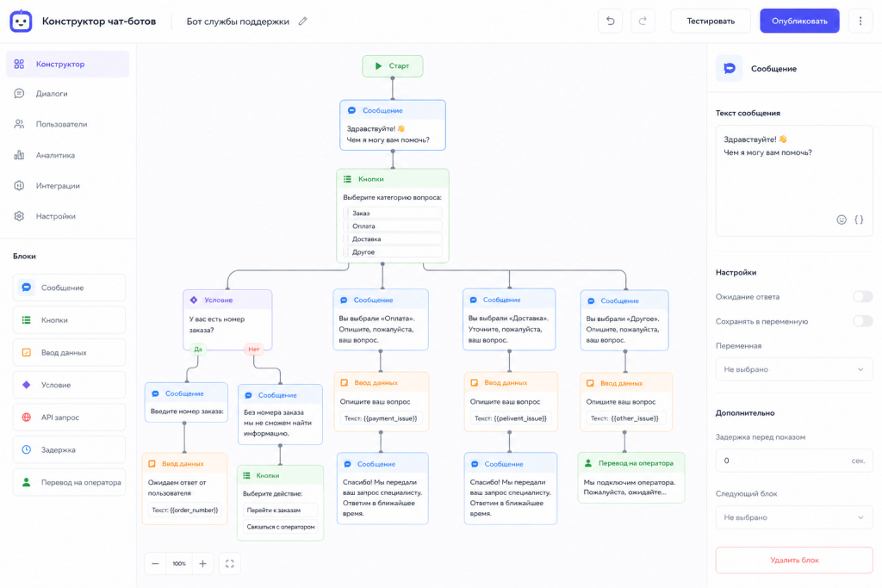Go to Пользователи menu item
Viewport: 882px width, 588px height.
tap(67, 124)
